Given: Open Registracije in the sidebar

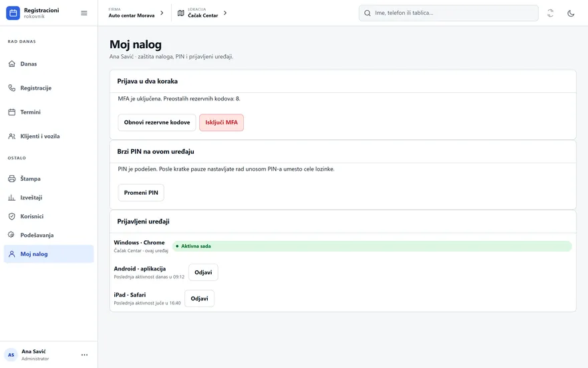Looking at the screenshot, I should [x=49, y=88].
